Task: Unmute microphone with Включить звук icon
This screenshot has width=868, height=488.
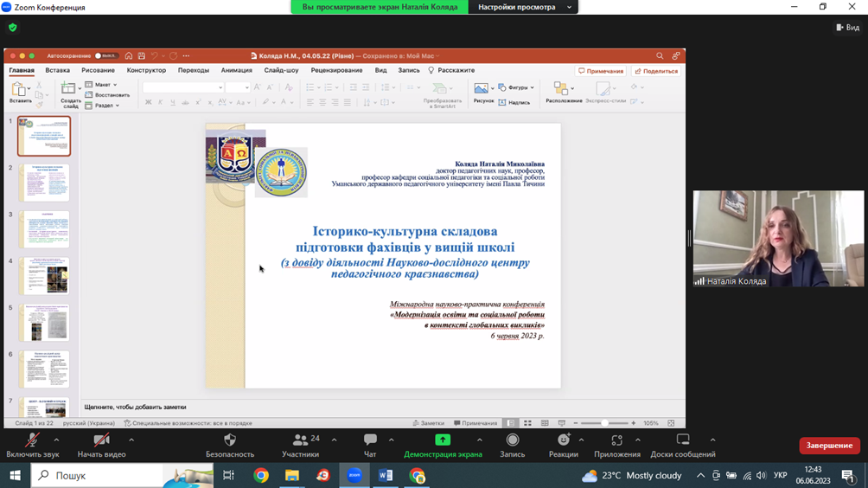Action: 32,440
